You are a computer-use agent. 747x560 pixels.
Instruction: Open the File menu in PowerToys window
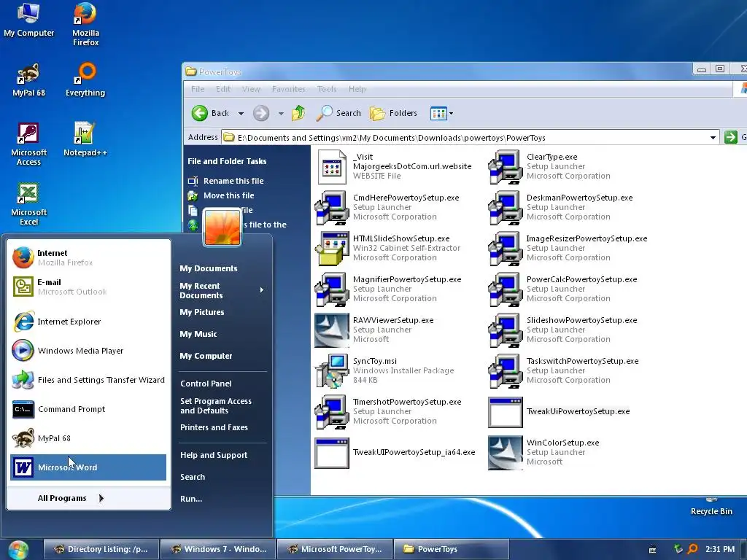click(198, 89)
